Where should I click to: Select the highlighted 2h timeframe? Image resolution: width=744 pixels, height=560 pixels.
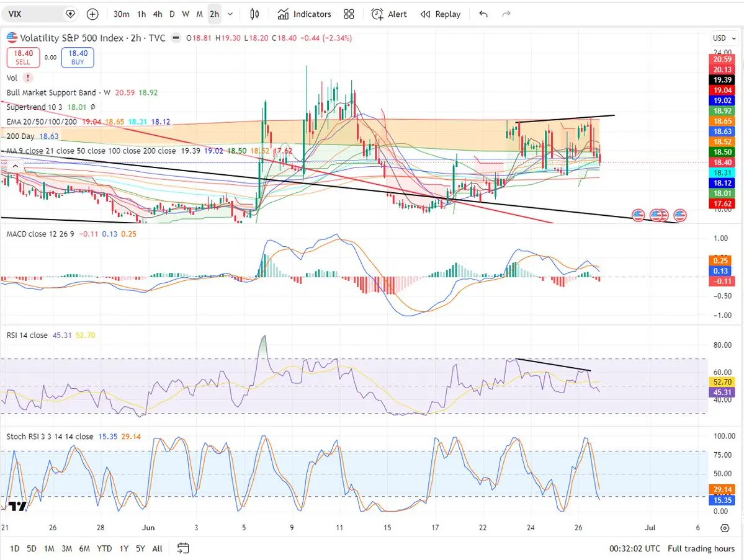[215, 14]
